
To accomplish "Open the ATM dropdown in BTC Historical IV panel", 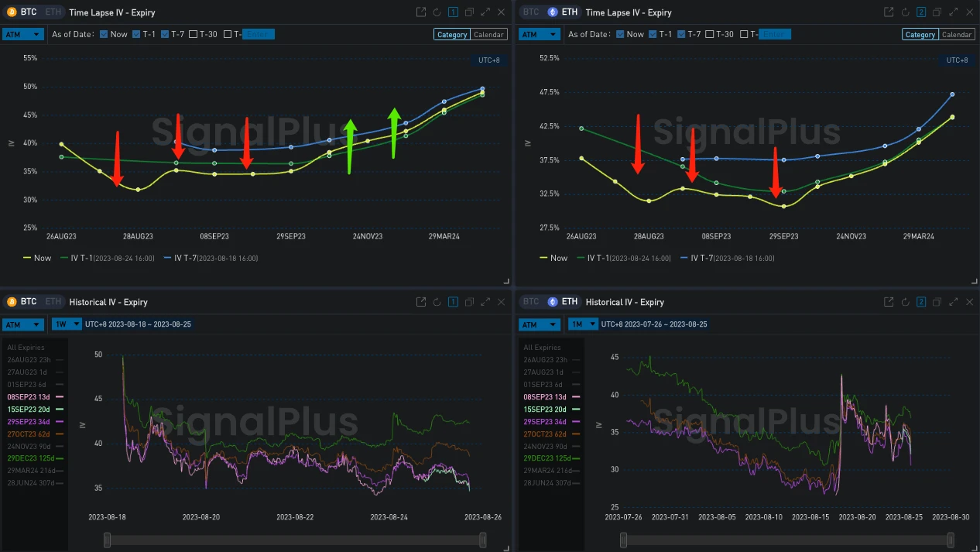I will tap(22, 324).
